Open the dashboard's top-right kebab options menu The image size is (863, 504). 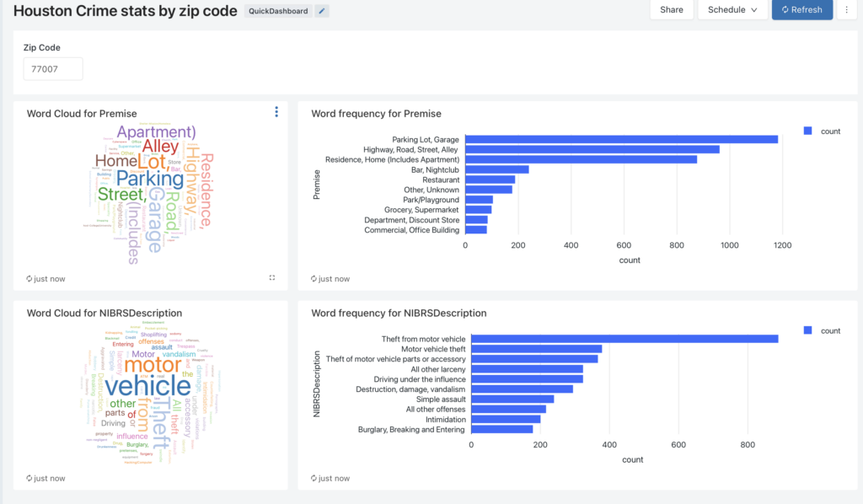click(846, 10)
